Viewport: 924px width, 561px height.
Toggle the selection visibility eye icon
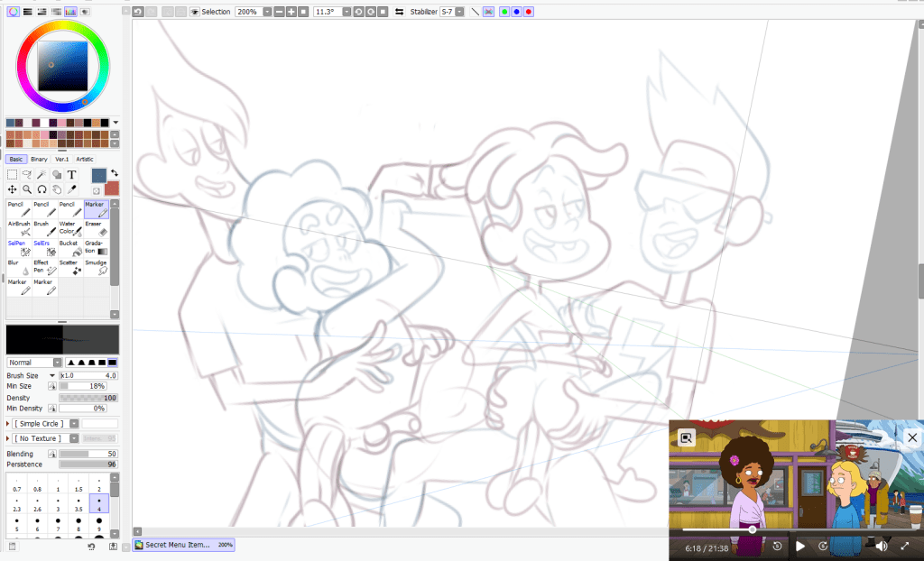(195, 12)
